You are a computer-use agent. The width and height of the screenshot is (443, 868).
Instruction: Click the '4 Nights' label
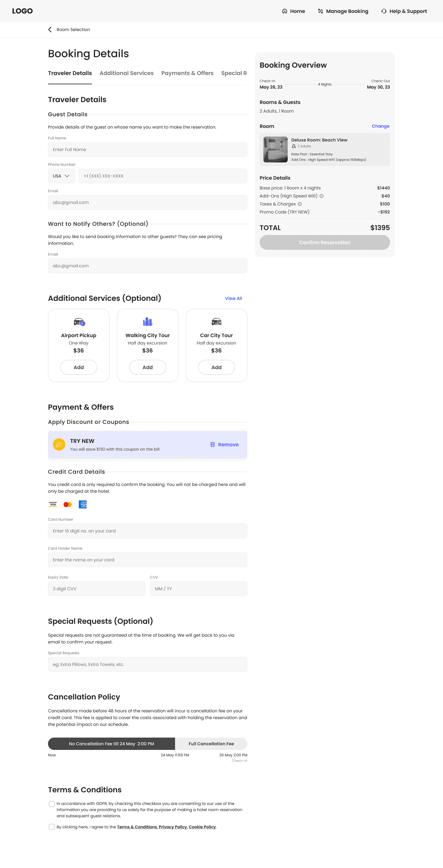pos(325,84)
